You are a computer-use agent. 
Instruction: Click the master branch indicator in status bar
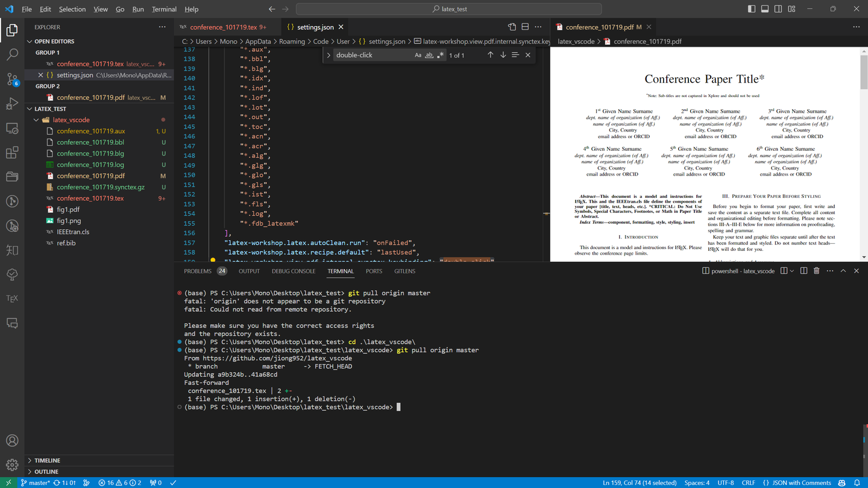[36, 483]
